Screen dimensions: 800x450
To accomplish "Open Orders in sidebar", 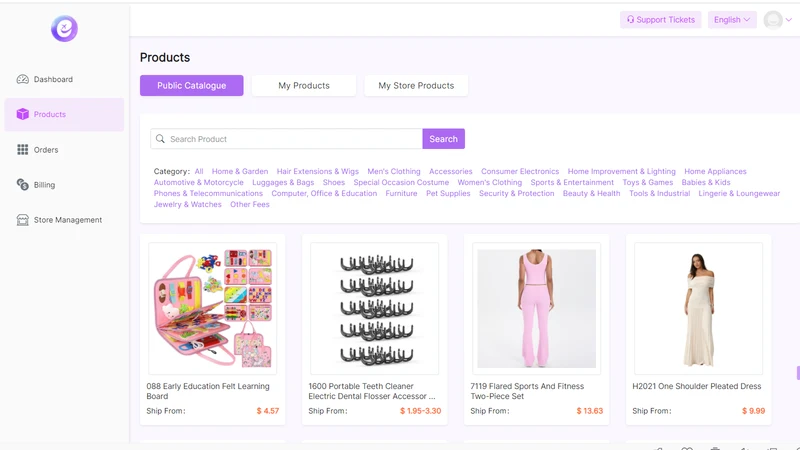I will 64,149.
